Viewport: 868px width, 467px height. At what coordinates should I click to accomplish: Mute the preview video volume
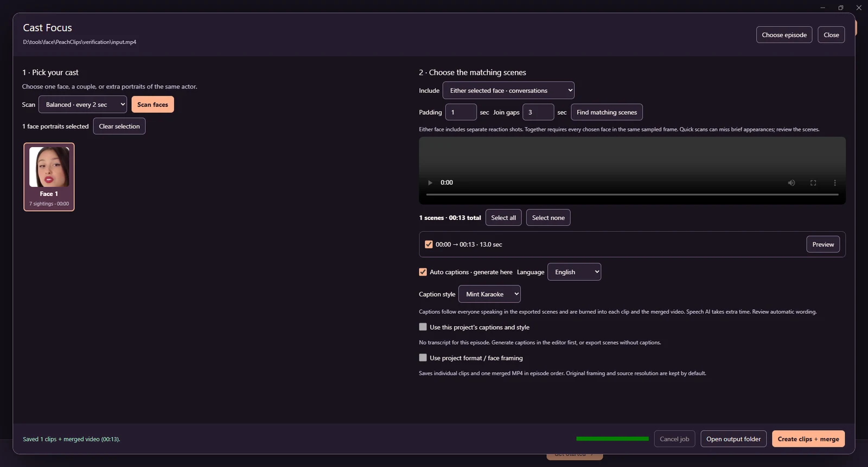[x=792, y=183]
